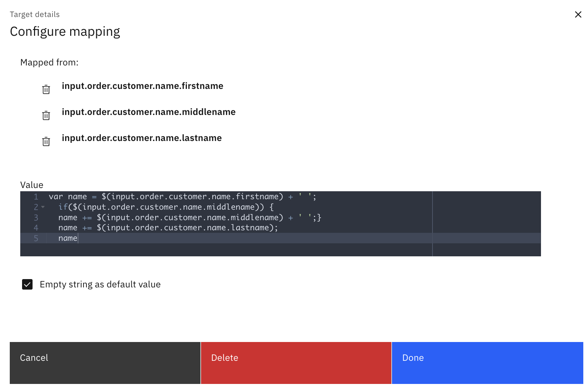The image size is (588, 389).
Task: Click trash icon beside lastname mapping
Action: click(x=46, y=141)
